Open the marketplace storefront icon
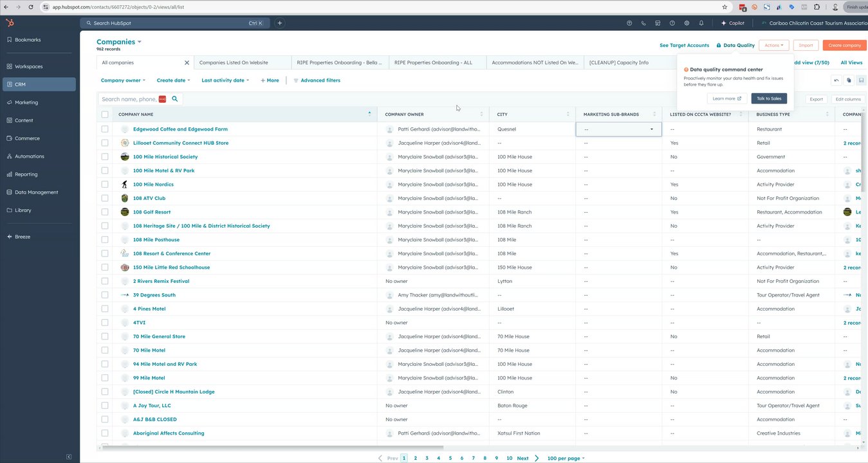 click(x=658, y=23)
